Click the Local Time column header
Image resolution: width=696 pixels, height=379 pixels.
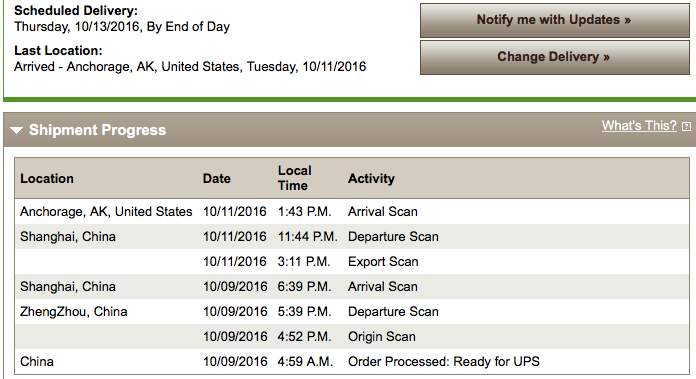coord(295,178)
